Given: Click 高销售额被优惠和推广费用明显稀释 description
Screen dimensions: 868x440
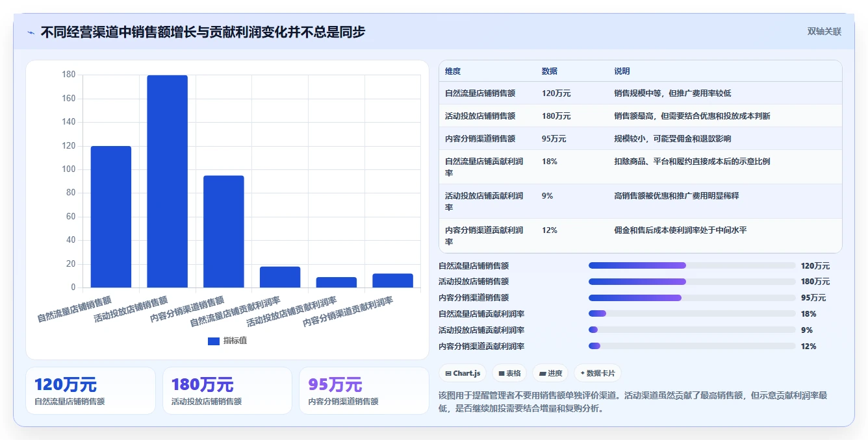Looking at the screenshot, I should [676, 196].
